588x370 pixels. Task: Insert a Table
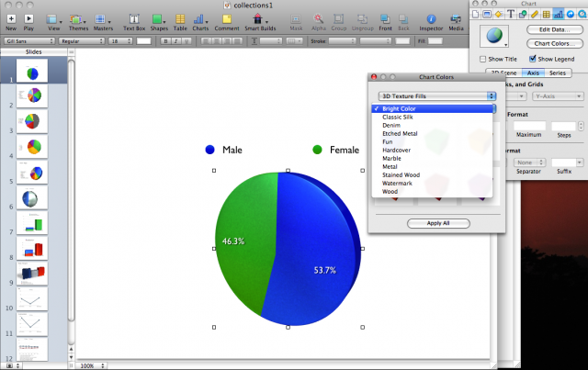(x=180, y=22)
